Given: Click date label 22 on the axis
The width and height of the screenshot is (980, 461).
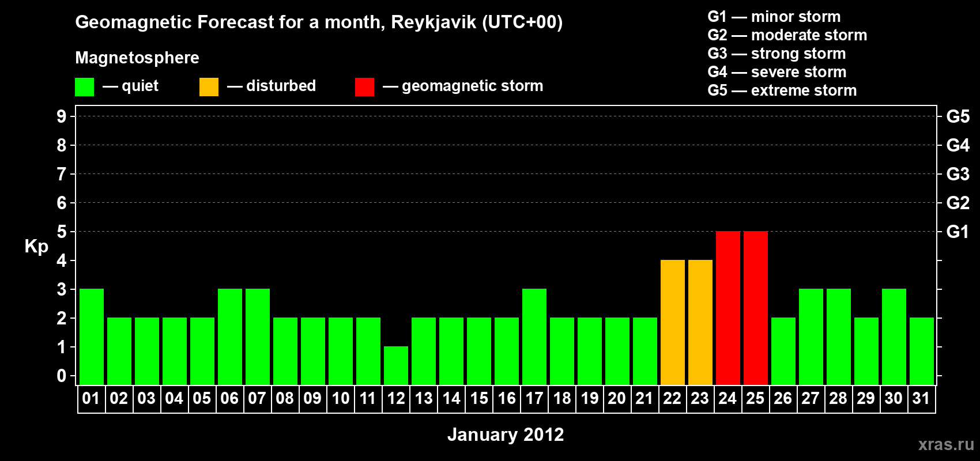Looking at the screenshot, I should click(x=672, y=398).
